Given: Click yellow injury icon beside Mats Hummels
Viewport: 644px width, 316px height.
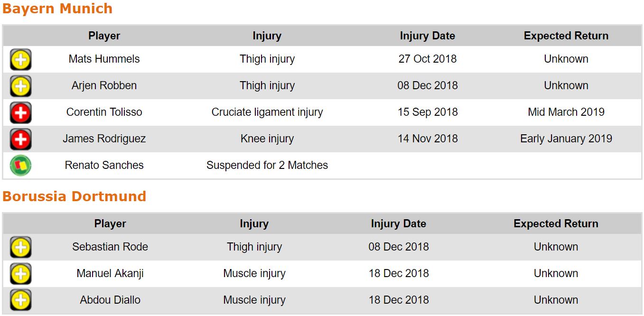Looking at the screenshot, I should coord(20,60).
